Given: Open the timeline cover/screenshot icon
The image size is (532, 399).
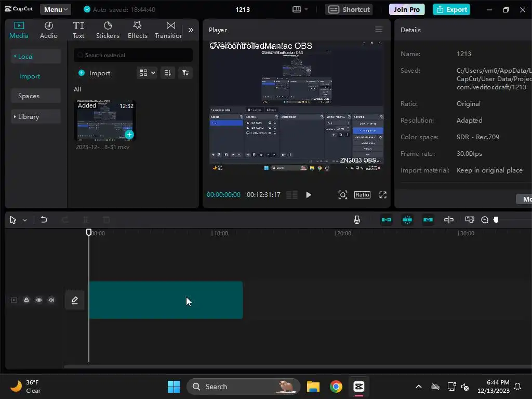Looking at the screenshot, I should pos(470,220).
